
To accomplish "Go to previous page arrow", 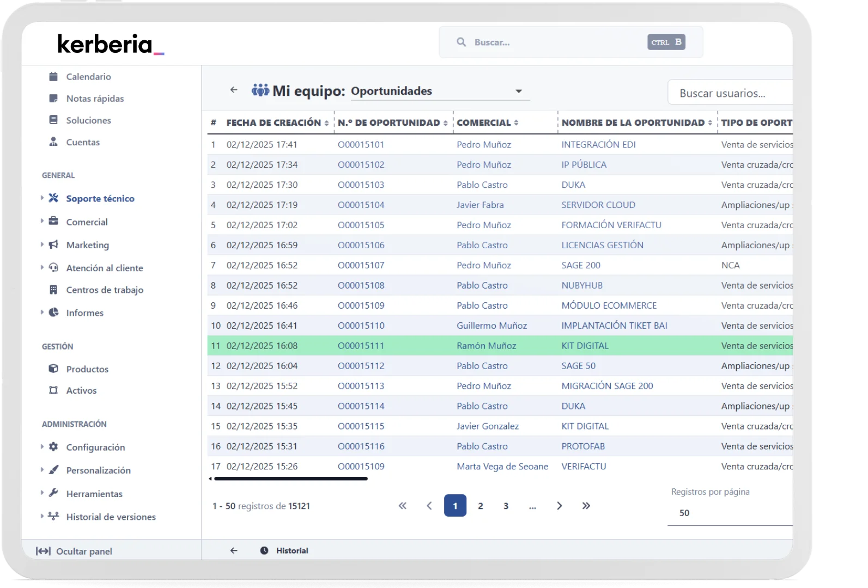I will 429,506.
